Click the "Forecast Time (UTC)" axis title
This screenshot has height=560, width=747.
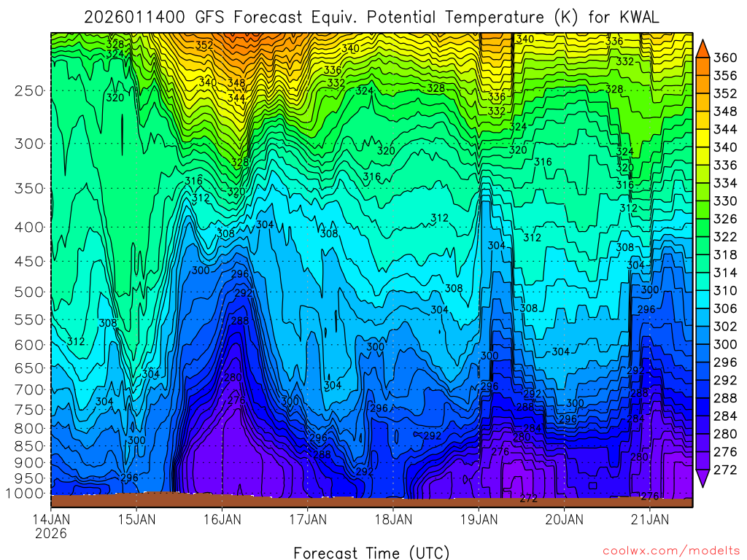pyautogui.click(x=371, y=553)
